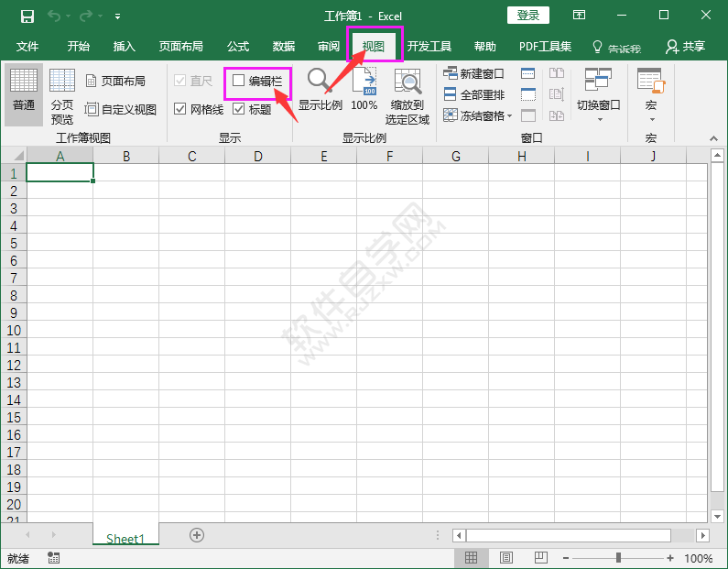Click Zoom to Selection (缩放到选定区域)
Viewport: 728px width, 569px height.
pyautogui.click(x=407, y=96)
